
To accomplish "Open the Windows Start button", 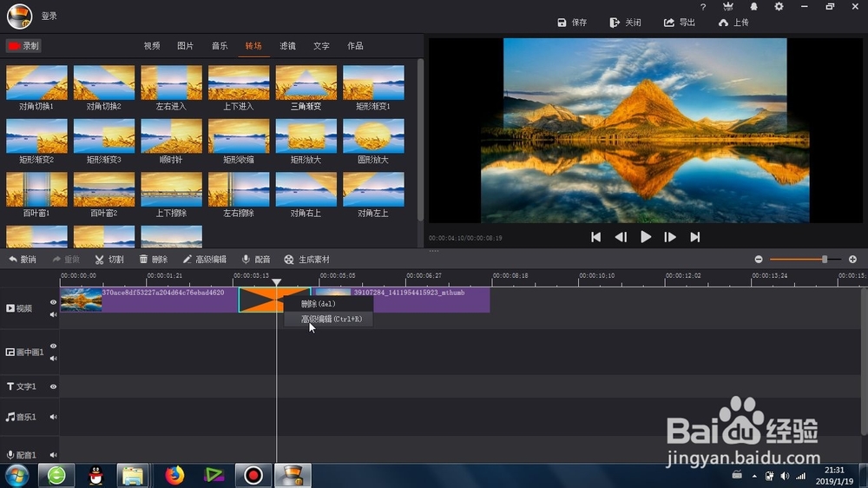I will (17, 475).
